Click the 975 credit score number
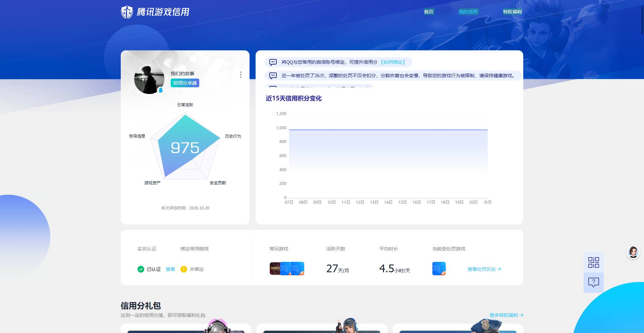This screenshot has width=644, height=333. [185, 148]
